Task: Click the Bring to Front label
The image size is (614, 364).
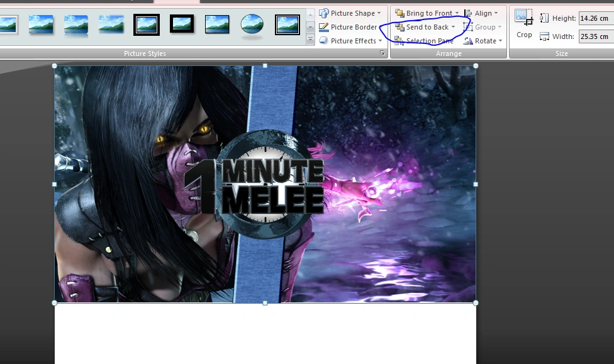Action: coord(429,13)
